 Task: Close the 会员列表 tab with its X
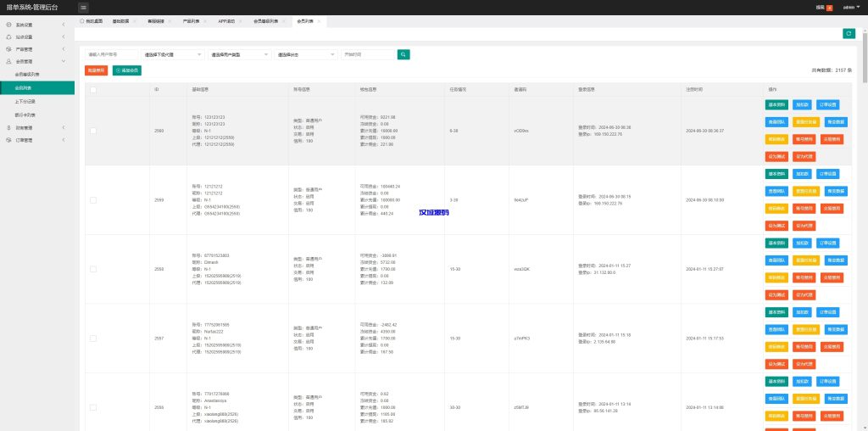coord(319,20)
